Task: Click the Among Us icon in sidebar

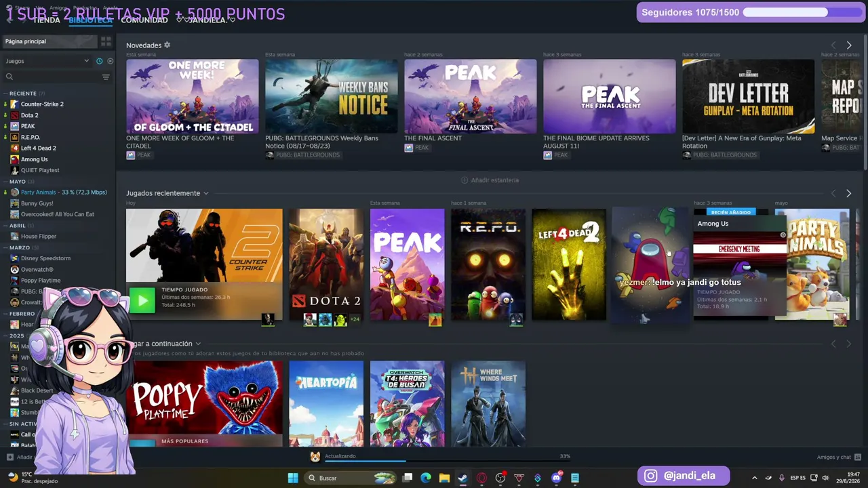Action: click(14, 159)
